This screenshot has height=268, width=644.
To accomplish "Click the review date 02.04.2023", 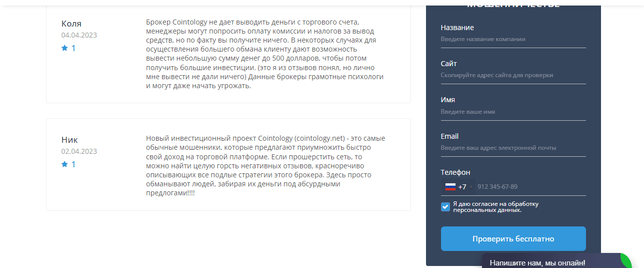I will coord(79,151).
